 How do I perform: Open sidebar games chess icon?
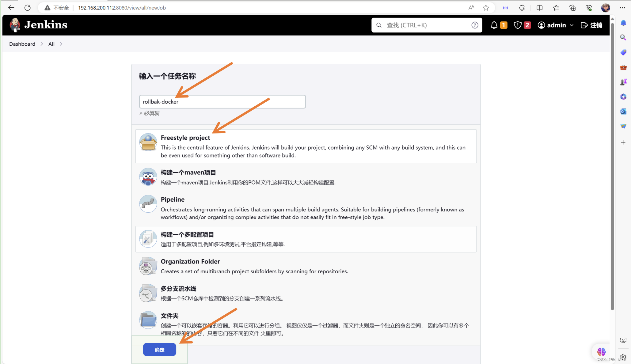623,82
